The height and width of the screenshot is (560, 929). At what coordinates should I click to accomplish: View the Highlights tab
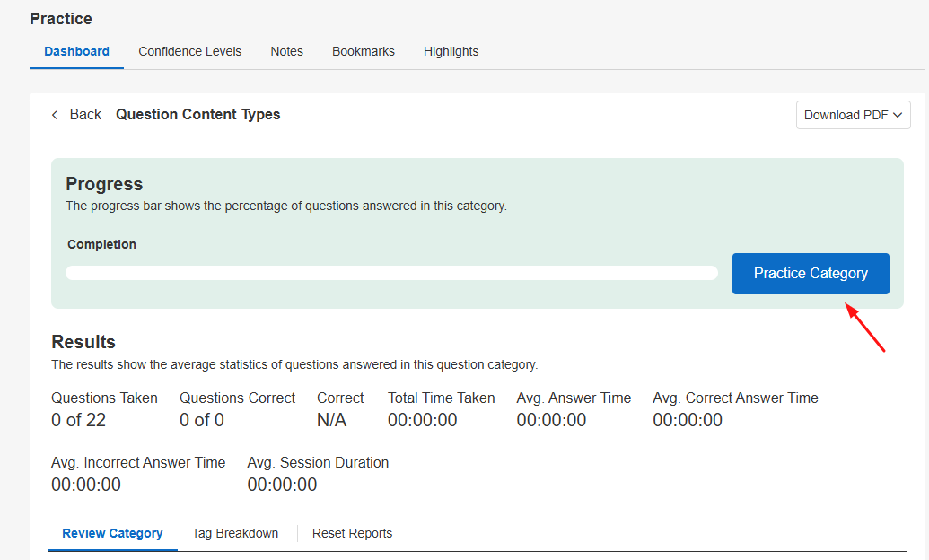point(451,52)
